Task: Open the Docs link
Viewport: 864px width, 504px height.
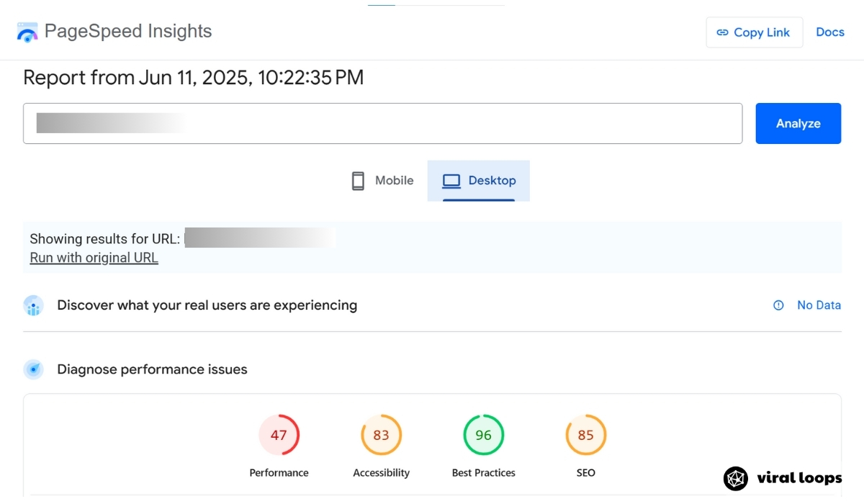Action: click(x=830, y=32)
